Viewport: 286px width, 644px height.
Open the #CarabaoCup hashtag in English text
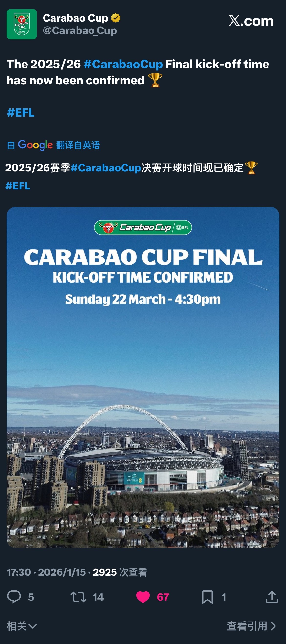coord(123,64)
